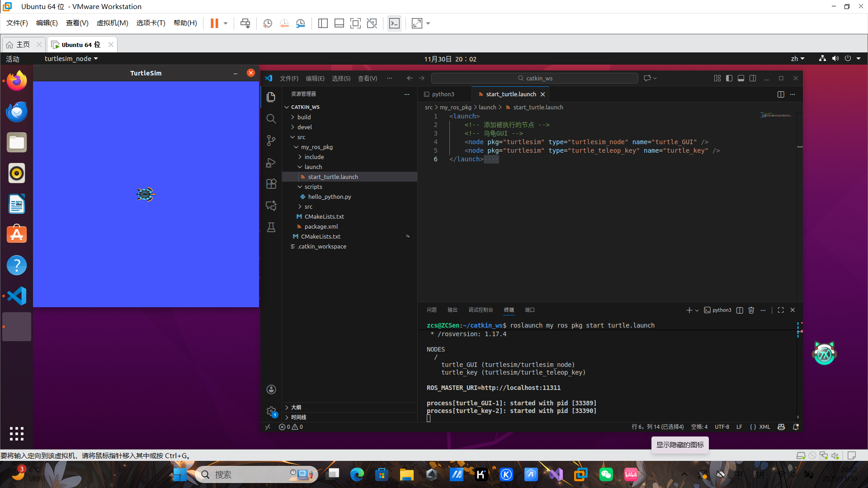Open the Run and Debug view

click(271, 163)
